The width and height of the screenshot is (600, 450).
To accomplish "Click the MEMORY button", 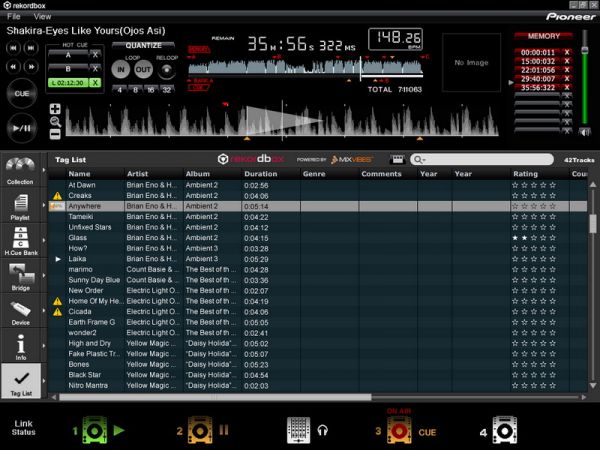I will (x=543, y=36).
